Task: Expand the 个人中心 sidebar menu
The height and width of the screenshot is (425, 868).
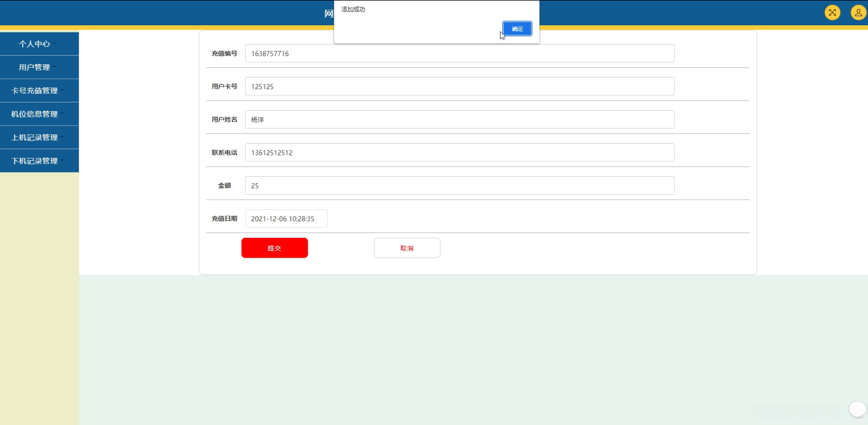Action: (x=39, y=43)
